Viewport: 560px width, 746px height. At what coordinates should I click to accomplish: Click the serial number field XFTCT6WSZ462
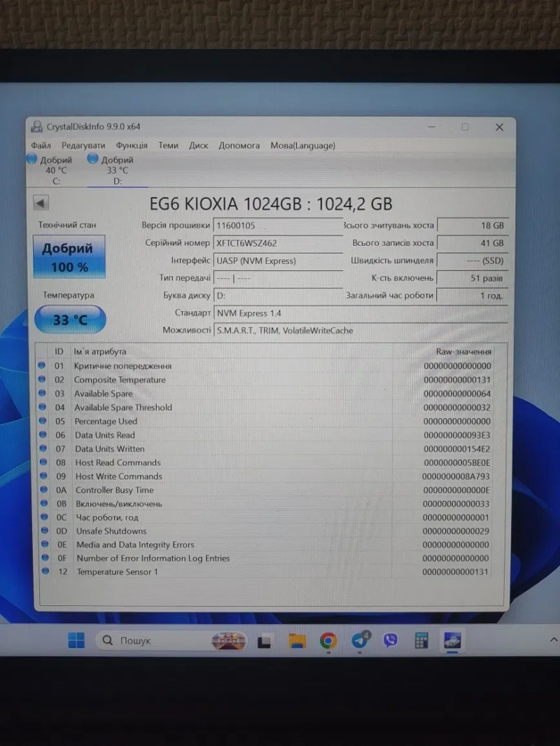pos(278,243)
